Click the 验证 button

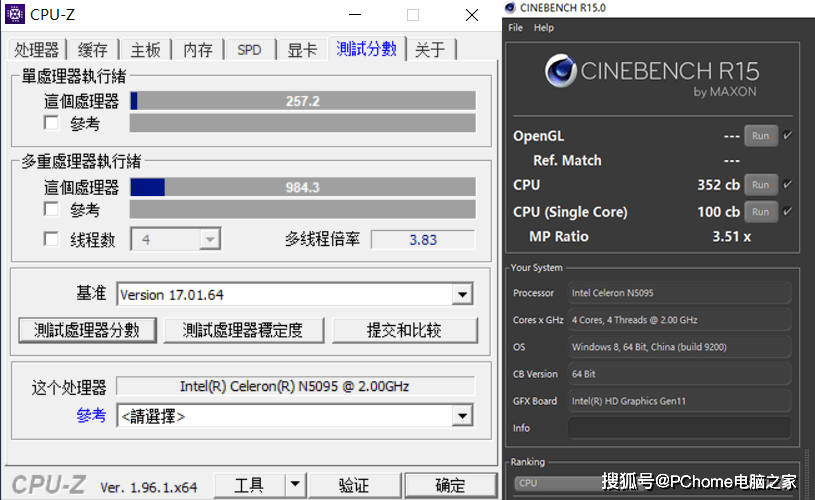click(x=354, y=485)
